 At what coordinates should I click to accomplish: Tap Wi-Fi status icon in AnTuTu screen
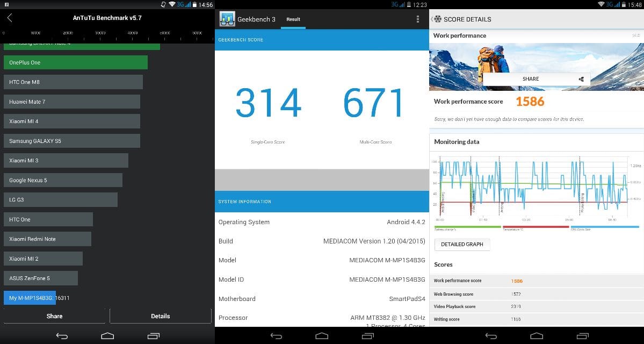point(172,4)
